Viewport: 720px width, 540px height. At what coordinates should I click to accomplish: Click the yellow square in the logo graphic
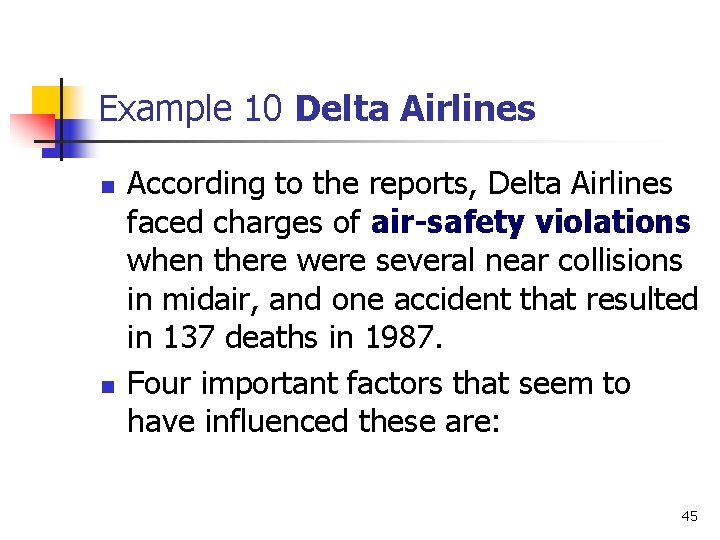point(46,102)
